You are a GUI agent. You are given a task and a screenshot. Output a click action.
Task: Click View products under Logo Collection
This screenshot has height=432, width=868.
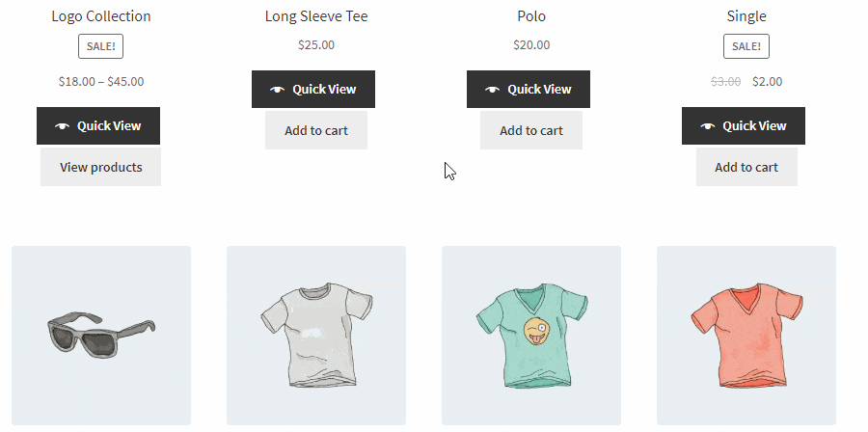coord(100,167)
